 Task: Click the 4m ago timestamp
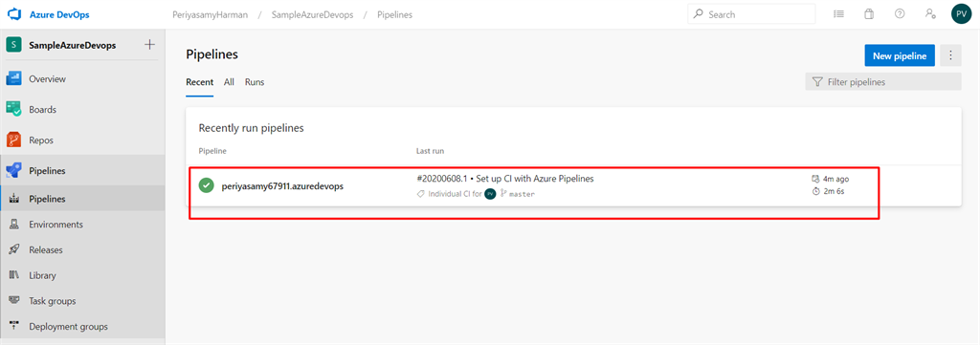click(836, 179)
